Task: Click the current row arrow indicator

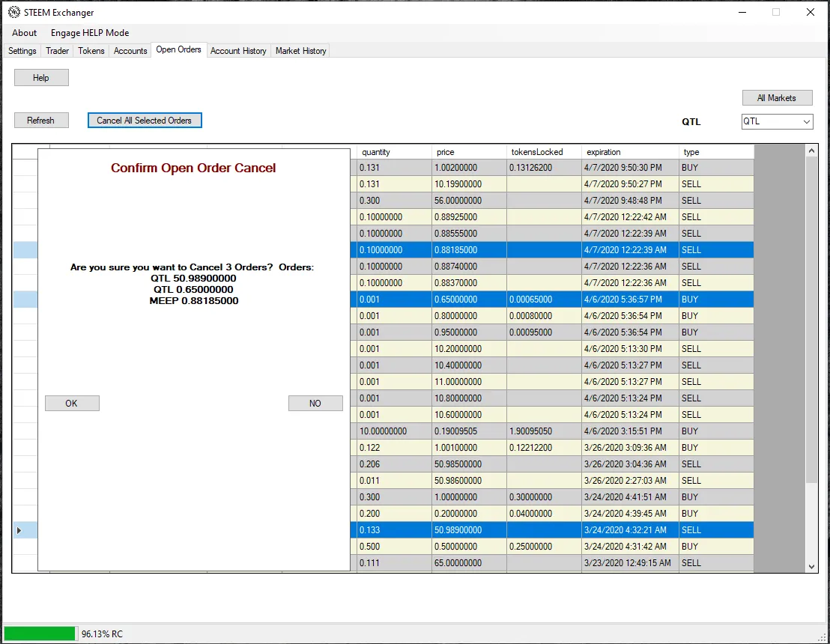Action: [x=19, y=530]
